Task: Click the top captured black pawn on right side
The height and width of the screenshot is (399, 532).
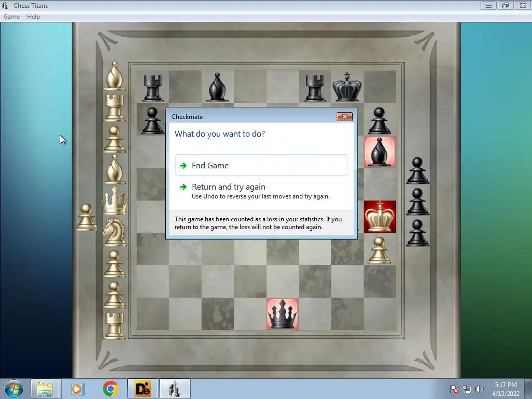Action: 418,170
